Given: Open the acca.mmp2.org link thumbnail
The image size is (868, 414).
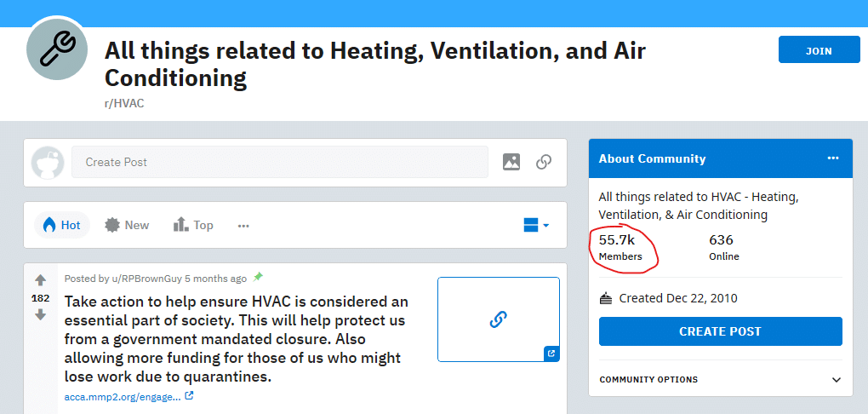Looking at the screenshot, I should click(x=498, y=319).
